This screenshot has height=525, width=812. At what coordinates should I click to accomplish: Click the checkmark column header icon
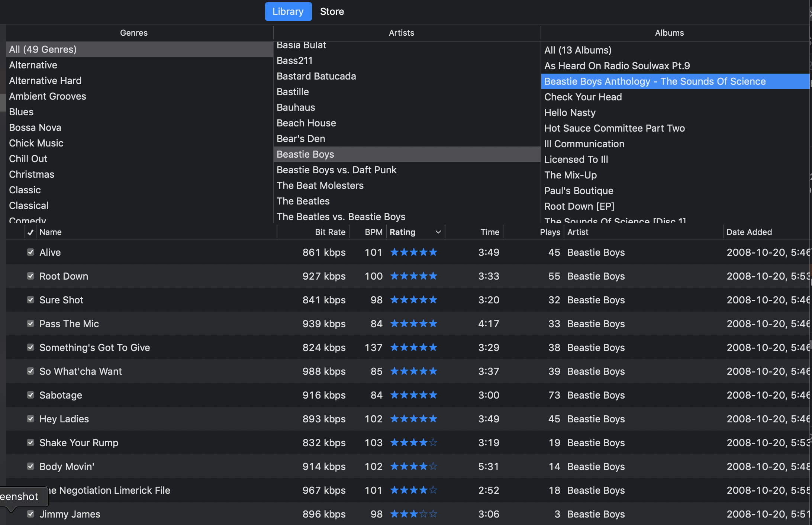(30, 232)
